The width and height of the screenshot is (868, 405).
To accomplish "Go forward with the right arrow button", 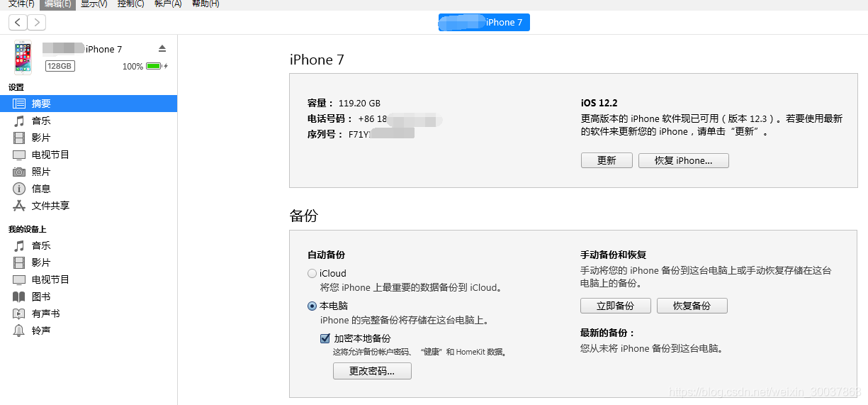I will [x=36, y=23].
